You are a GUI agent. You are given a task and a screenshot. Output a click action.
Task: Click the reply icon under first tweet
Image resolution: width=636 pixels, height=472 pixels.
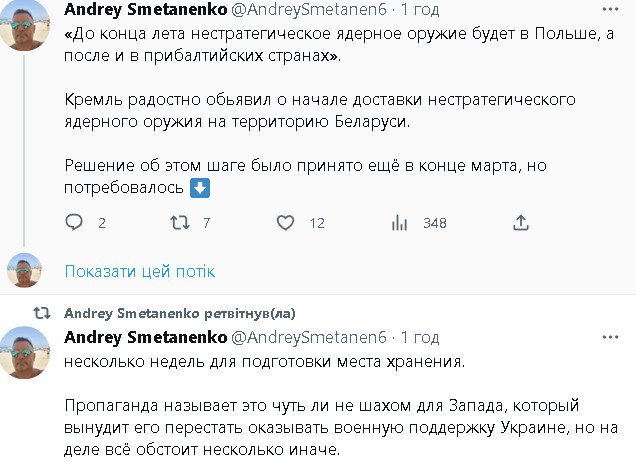74,223
